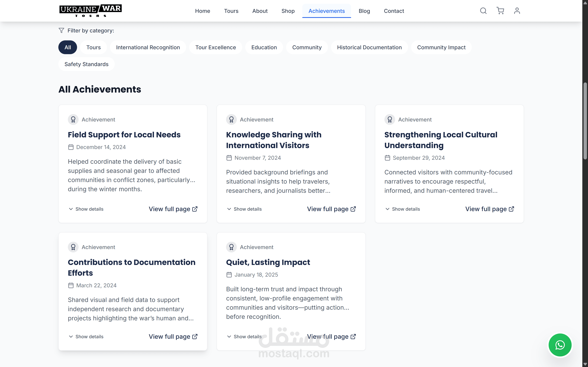This screenshot has width=588, height=367.
Task: Click the external link icon on Quiet, Lasting Impact card
Action: click(353, 336)
